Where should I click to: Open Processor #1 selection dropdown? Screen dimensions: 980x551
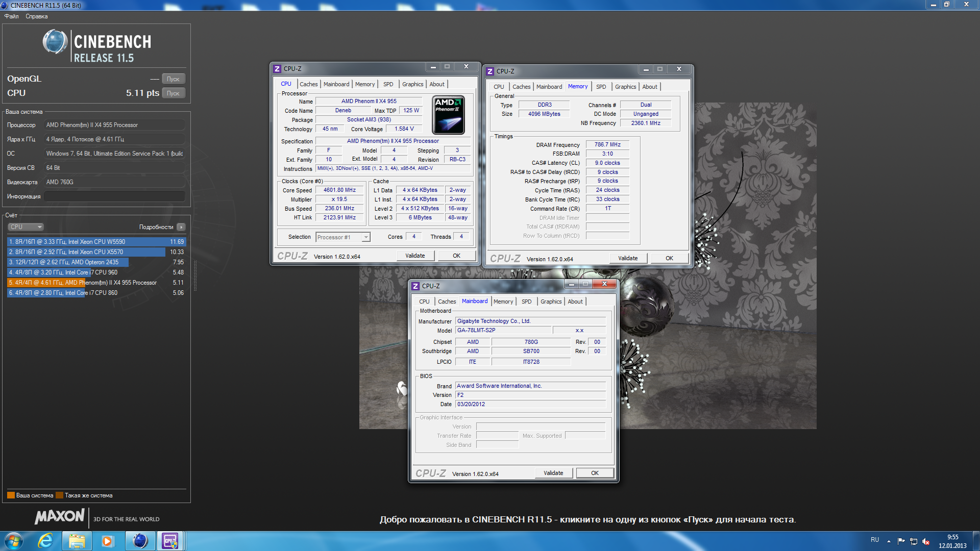343,237
